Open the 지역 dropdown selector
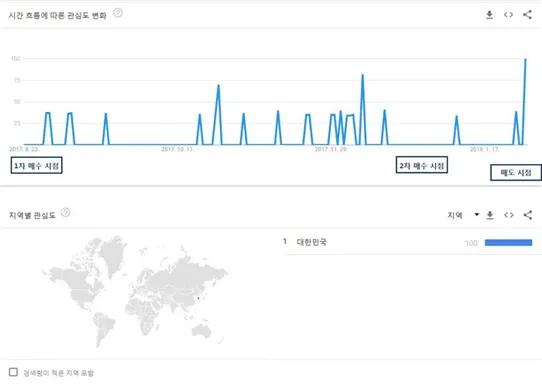 coord(463,215)
